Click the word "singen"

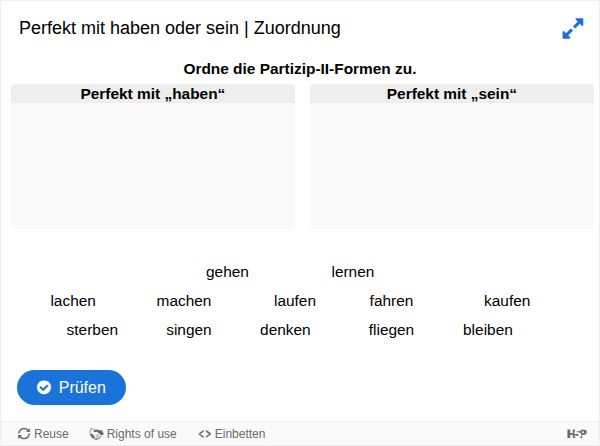click(189, 330)
